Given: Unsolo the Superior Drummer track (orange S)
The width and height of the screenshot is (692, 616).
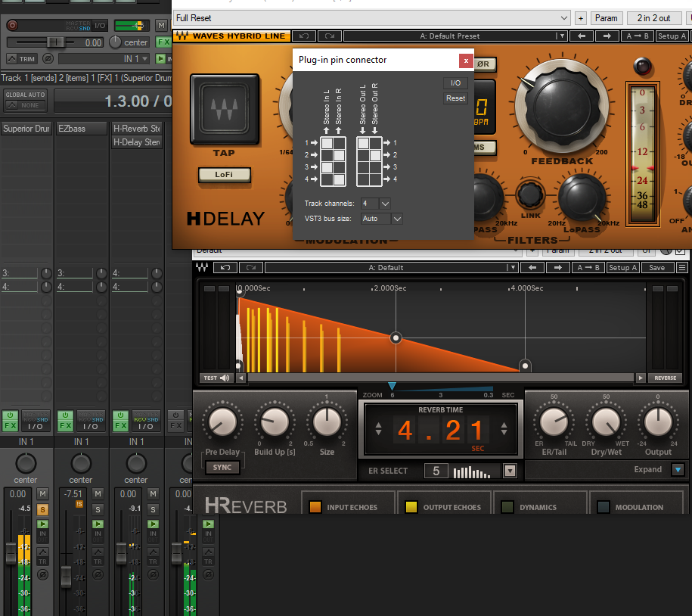Looking at the screenshot, I should (x=43, y=509).
